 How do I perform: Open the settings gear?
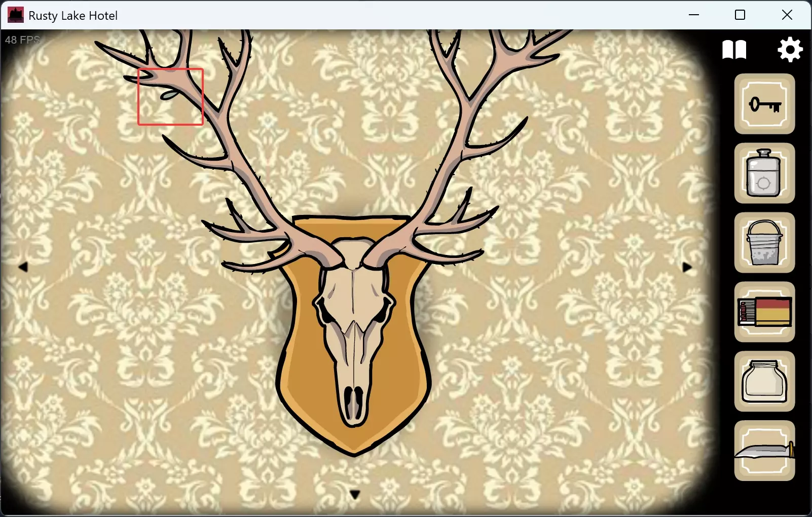pos(790,50)
